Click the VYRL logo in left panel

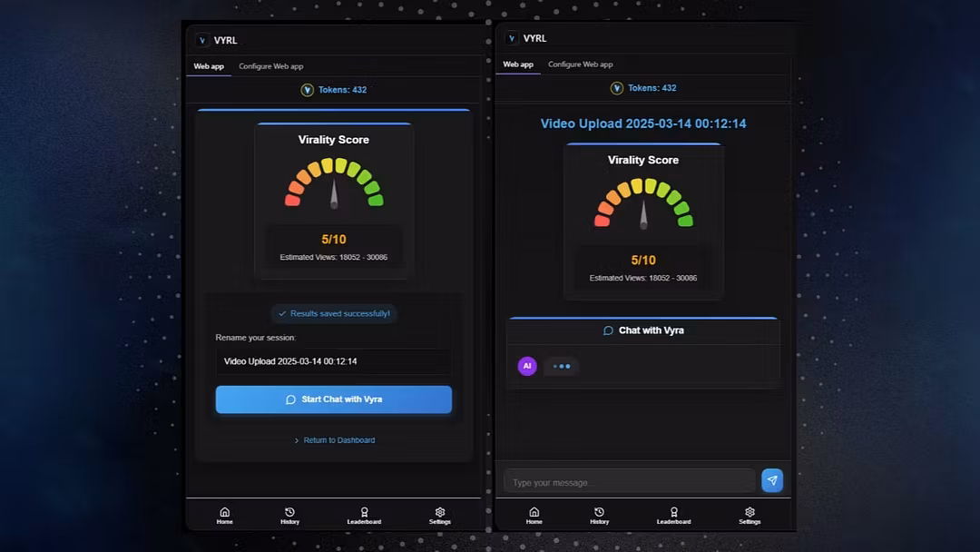[x=201, y=40]
